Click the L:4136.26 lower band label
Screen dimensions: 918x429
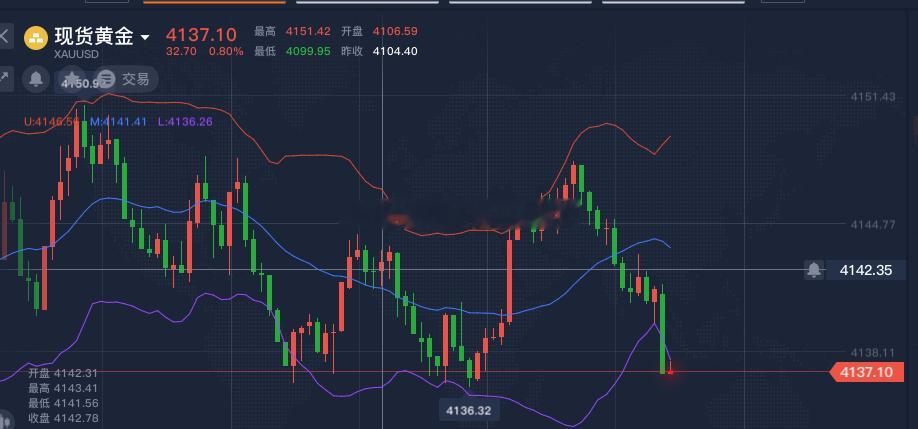(185, 122)
